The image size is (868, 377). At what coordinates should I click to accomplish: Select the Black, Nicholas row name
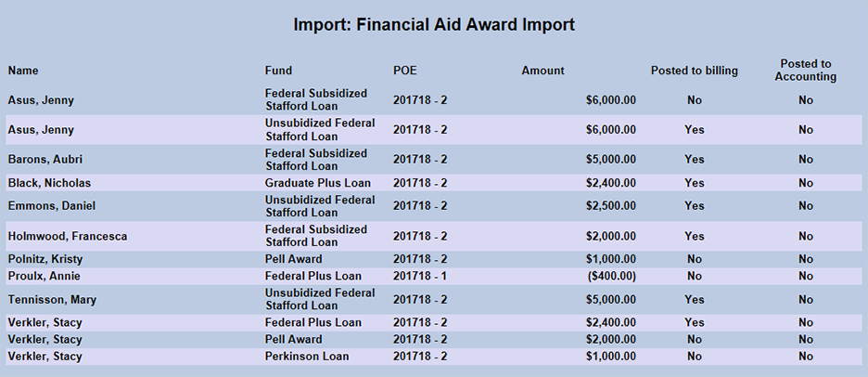pos(49,183)
